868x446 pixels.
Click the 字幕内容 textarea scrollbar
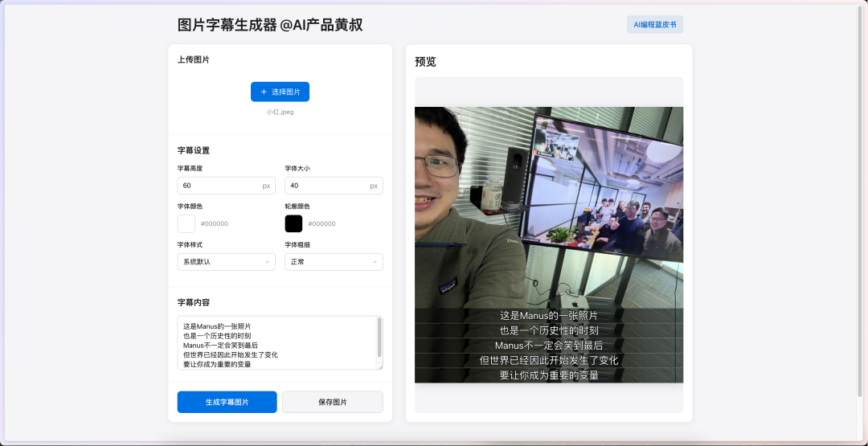coord(379,338)
